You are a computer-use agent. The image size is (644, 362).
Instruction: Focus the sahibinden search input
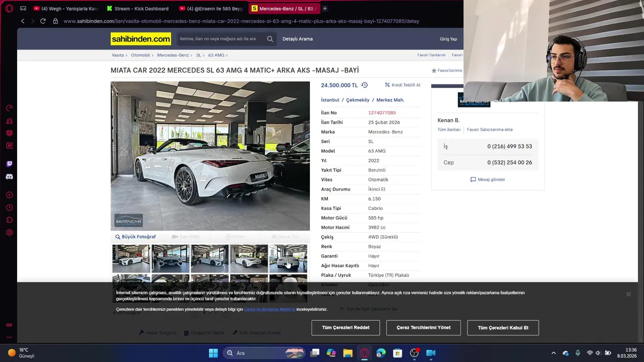[221, 39]
